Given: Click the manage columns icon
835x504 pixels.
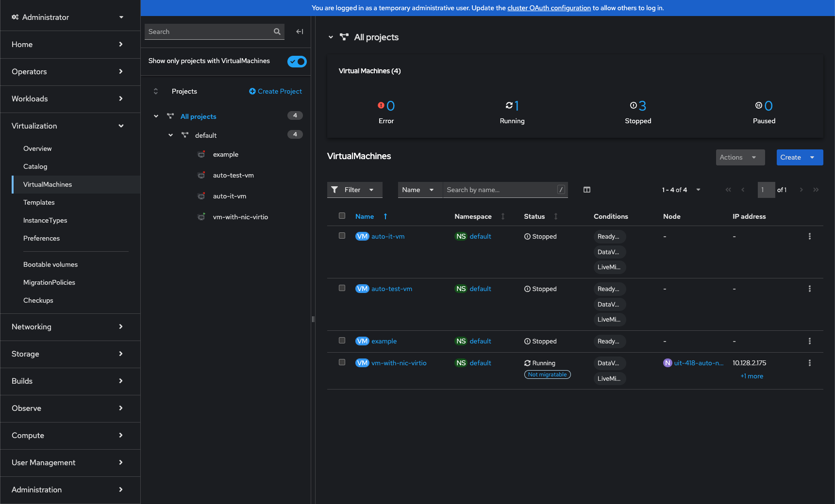Looking at the screenshot, I should pyautogui.click(x=586, y=190).
